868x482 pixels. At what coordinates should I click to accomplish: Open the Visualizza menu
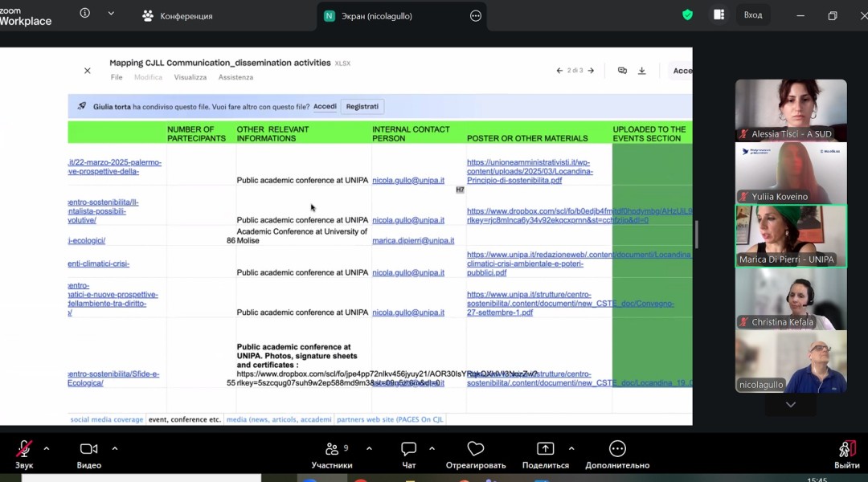(190, 77)
